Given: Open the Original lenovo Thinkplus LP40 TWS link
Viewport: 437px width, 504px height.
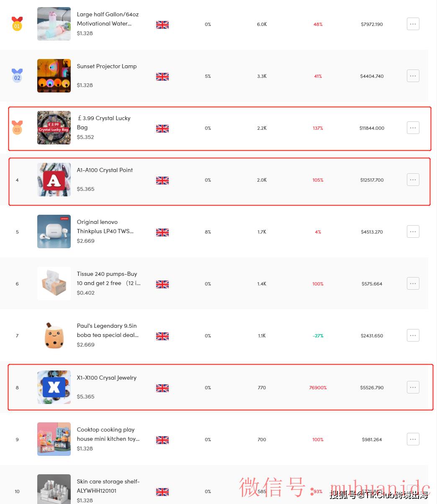Looking at the screenshot, I should pos(105,226).
